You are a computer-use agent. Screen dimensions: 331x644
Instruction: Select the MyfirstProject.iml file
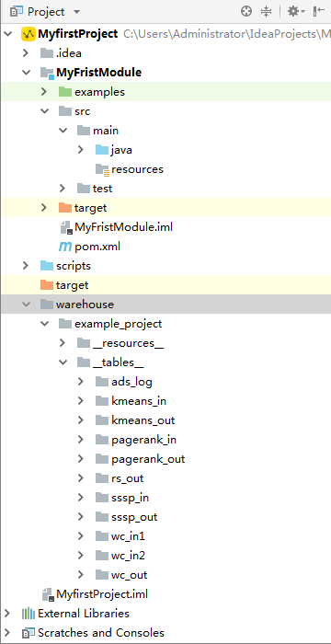pos(94,594)
